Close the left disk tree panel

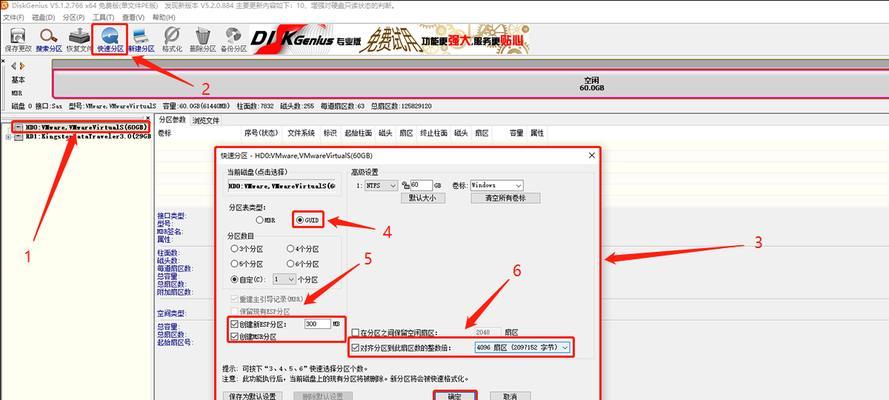(148, 119)
